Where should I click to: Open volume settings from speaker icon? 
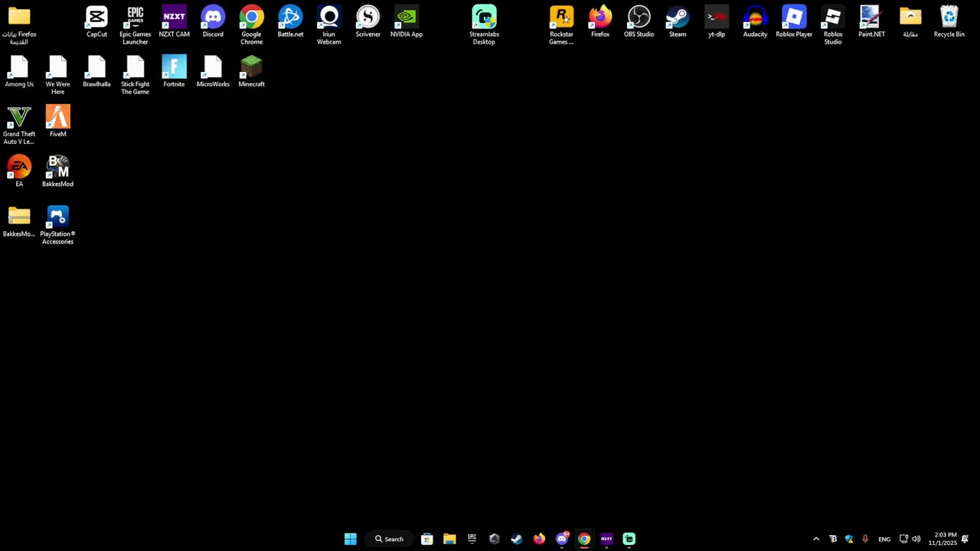(916, 539)
